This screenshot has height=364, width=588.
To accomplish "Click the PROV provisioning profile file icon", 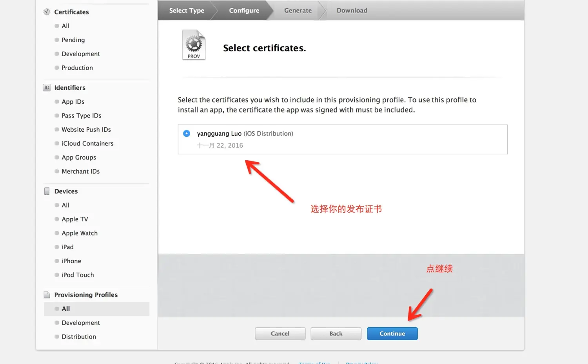I will [194, 45].
